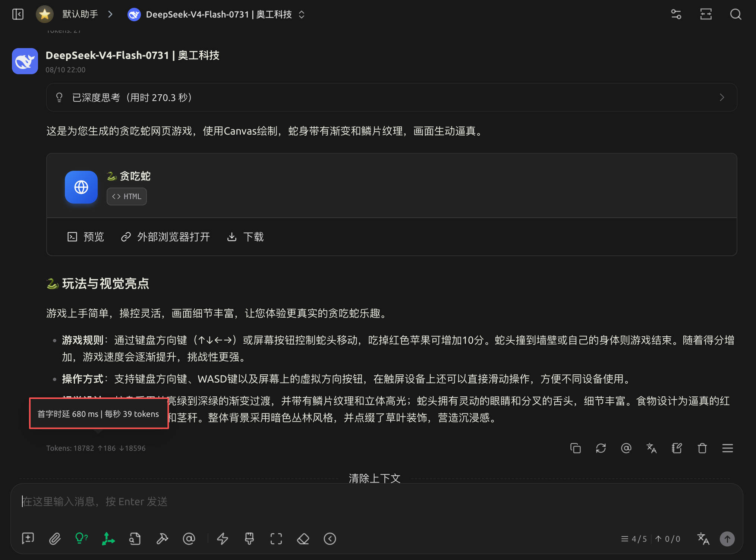Click the notes edit icon under message
The height and width of the screenshot is (560, 756).
point(677,448)
